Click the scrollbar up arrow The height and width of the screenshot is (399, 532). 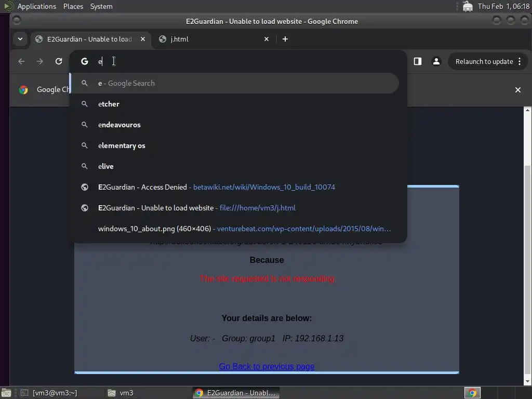(x=528, y=110)
